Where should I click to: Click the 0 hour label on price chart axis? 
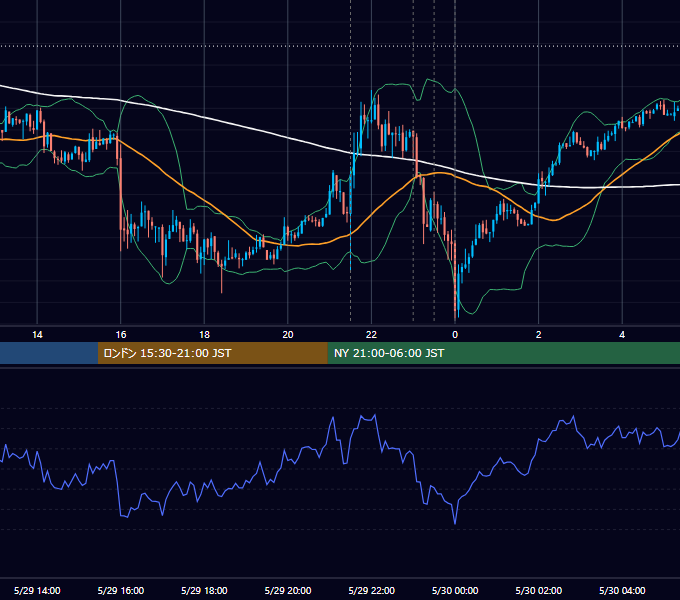tap(455, 335)
